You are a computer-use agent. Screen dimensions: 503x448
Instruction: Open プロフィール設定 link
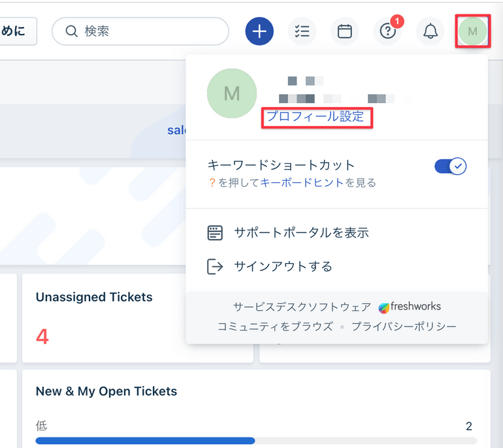click(x=316, y=116)
